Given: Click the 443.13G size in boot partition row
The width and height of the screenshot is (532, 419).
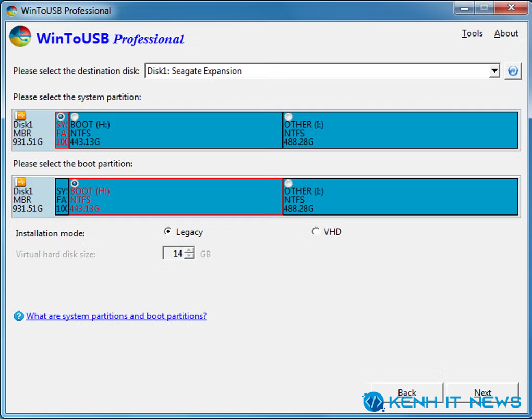Looking at the screenshot, I should coord(85,209).
